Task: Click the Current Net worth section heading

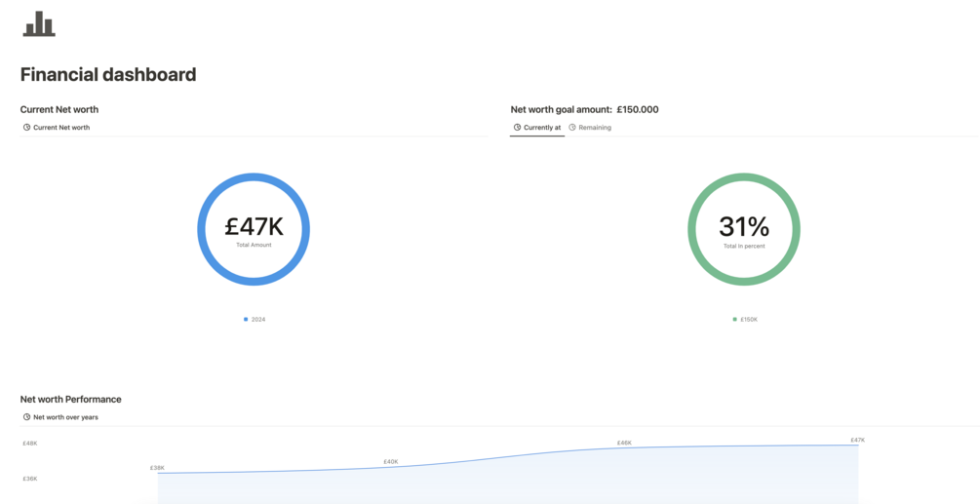Action: [59, 109]
